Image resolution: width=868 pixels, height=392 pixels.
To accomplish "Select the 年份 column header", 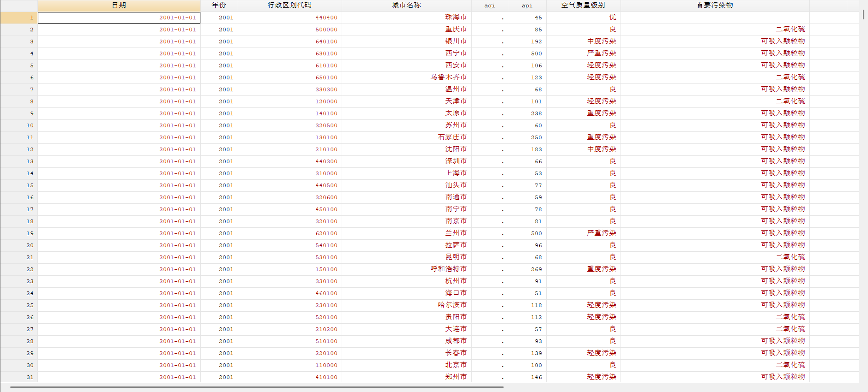I will point(219,6).
